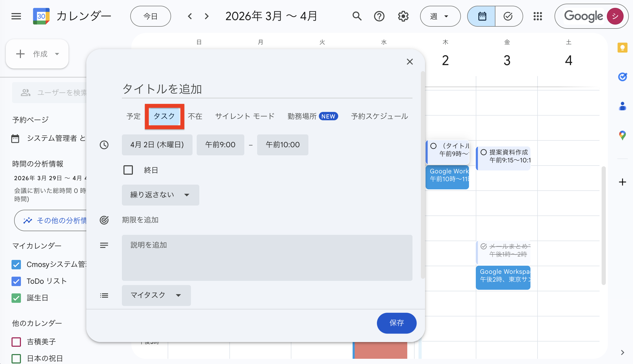Image resolution: width=633 pixels, height=364 pixels.
Task: Click the 期限を追加 link
Action: point(140,220)
